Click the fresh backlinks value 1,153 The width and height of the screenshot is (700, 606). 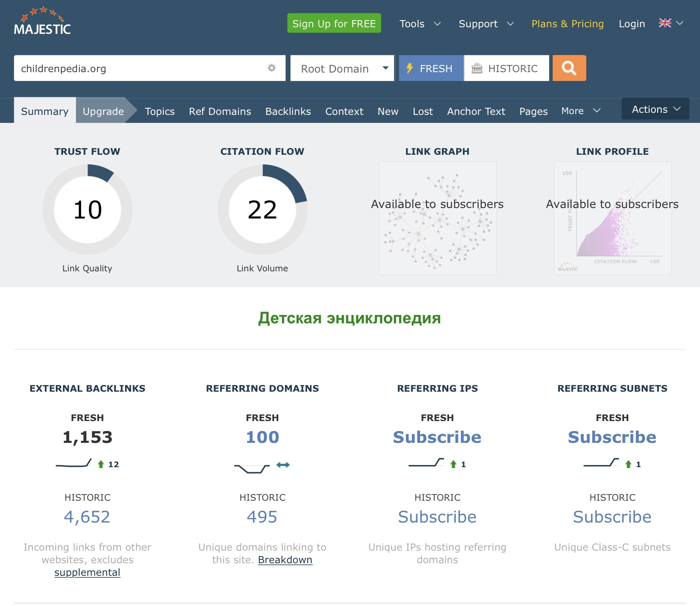(87, 437)
